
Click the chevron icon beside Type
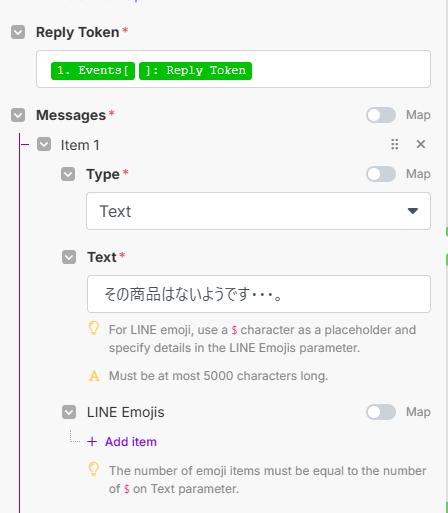pos(68,174)
